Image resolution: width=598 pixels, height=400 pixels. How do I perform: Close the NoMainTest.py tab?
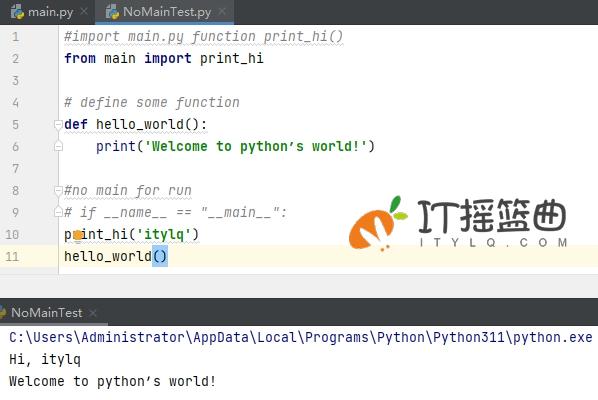click(x=222, y=12)
